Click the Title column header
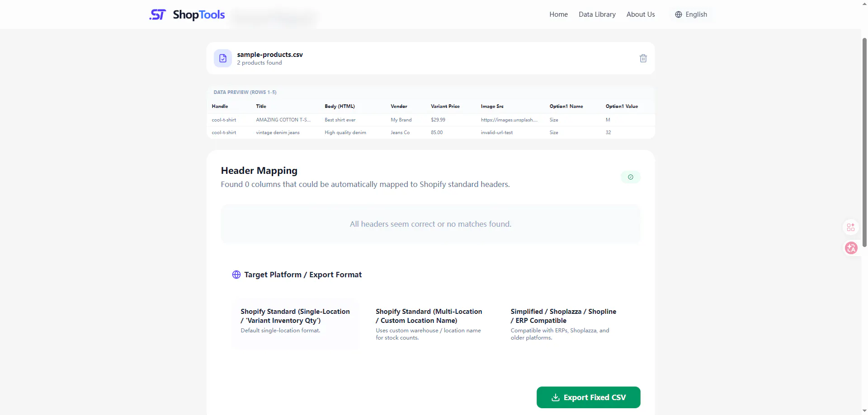 click(261, 106)
